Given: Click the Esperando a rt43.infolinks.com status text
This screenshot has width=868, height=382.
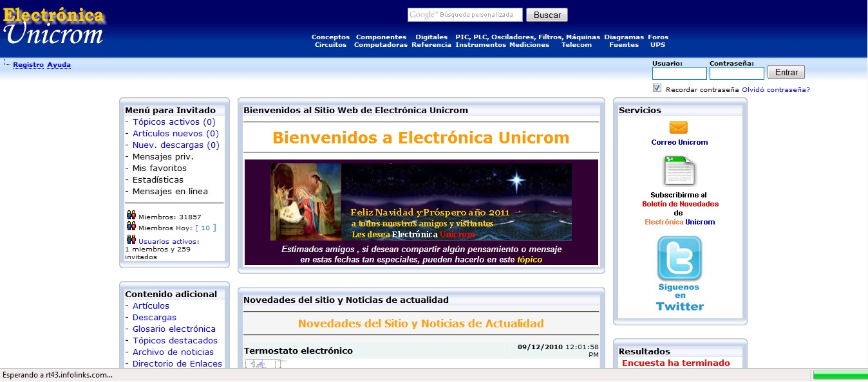Looking at the screenshot, I should click(58, 375).
